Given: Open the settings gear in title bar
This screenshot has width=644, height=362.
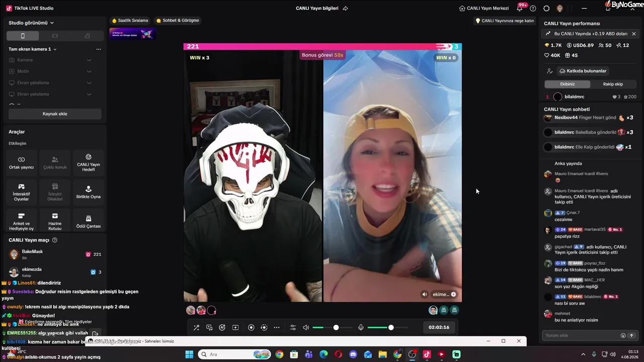Looking at the screenshot, I should (546, 9).
